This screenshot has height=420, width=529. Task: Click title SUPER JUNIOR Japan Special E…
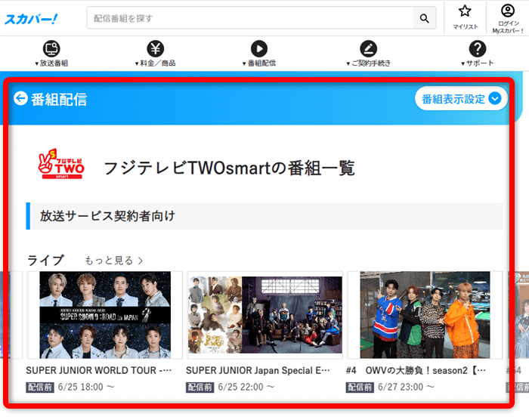pos(258,370)
